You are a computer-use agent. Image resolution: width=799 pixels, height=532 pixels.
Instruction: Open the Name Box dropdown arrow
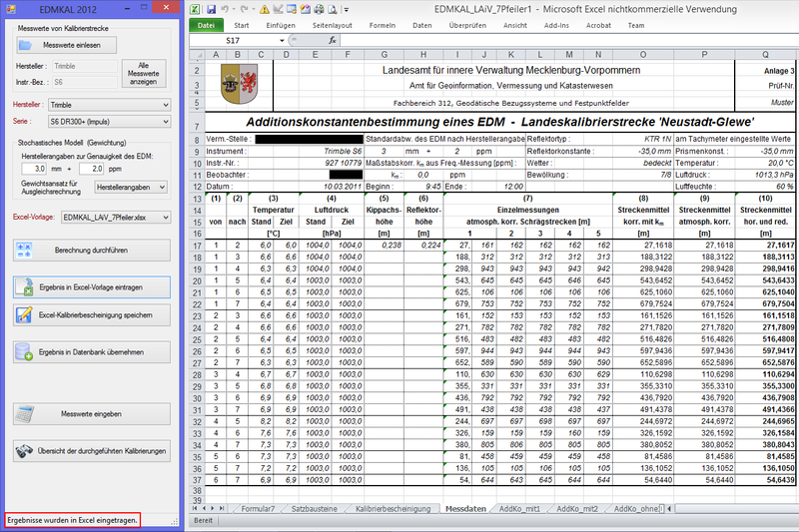pyautogui.click(x=282, y=40)
